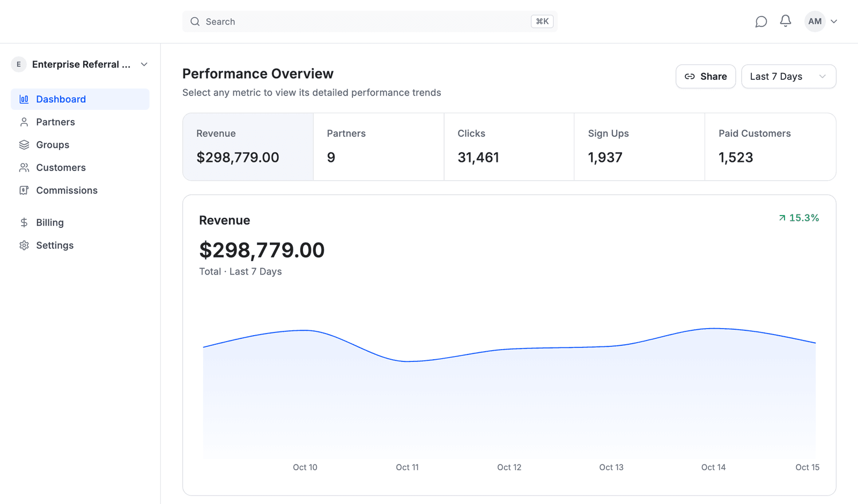Click the Oct 13 axis label
This screenshot has width=858, height=504.
point(611,468)
